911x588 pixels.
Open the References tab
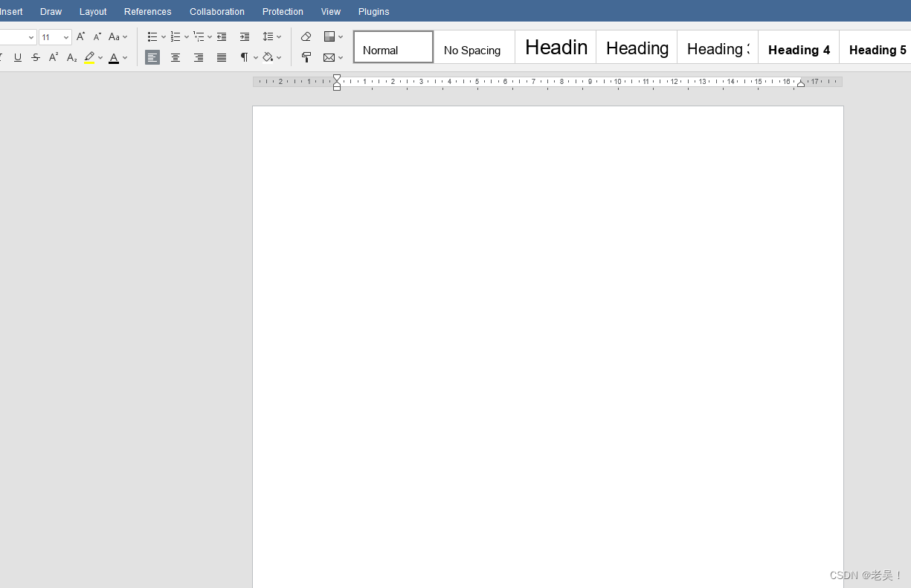pyautogui.click(x=147, y=11)
